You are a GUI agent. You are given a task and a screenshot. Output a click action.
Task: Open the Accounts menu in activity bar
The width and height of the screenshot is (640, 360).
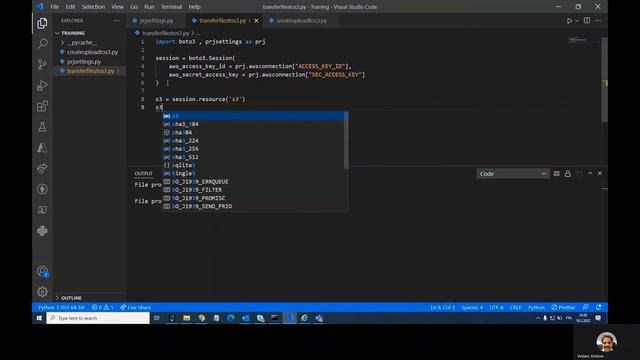[x=42, y=271]
